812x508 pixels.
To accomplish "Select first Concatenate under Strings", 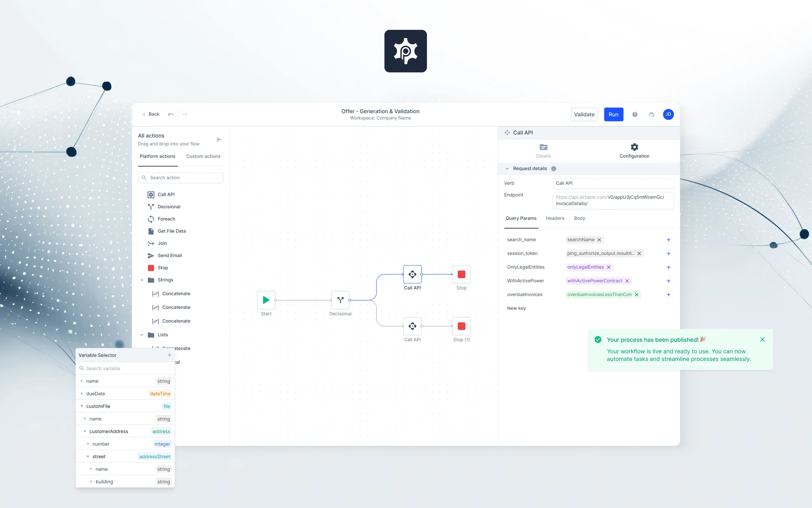I will coord(171,294).
